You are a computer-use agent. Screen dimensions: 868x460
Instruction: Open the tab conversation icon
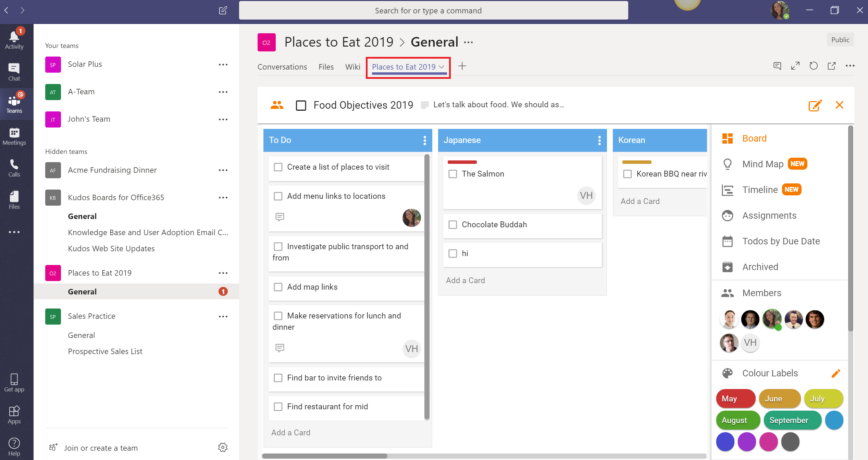coord(777,66)
